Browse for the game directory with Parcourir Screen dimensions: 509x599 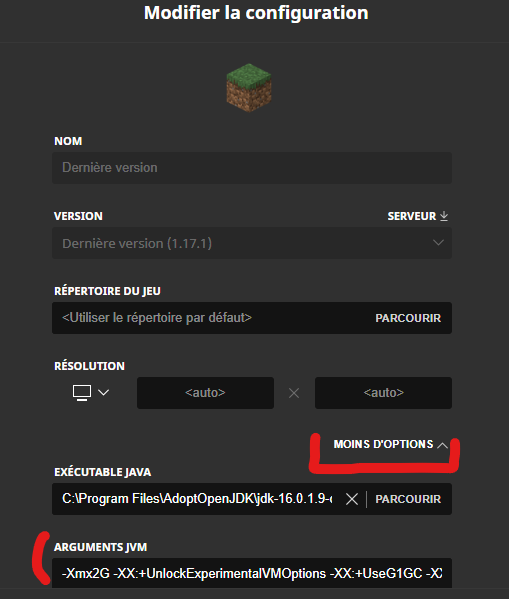coord(408,318)
